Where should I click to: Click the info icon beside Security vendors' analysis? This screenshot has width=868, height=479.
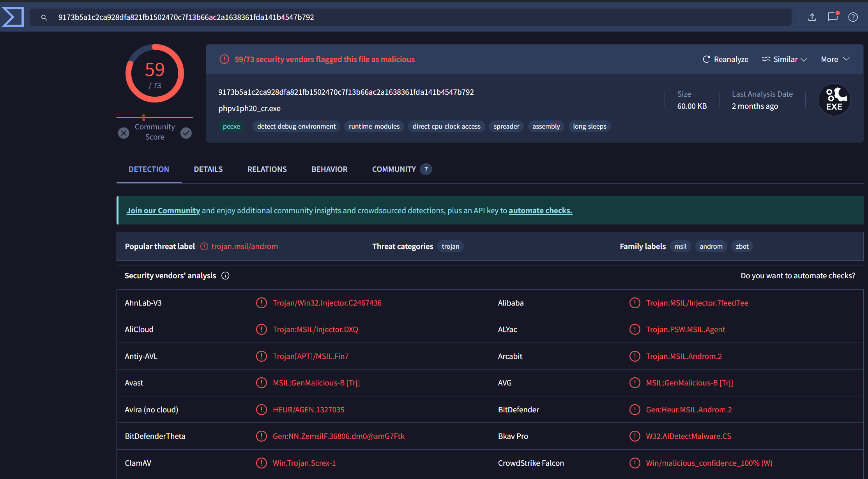click(x=225, y=276)
